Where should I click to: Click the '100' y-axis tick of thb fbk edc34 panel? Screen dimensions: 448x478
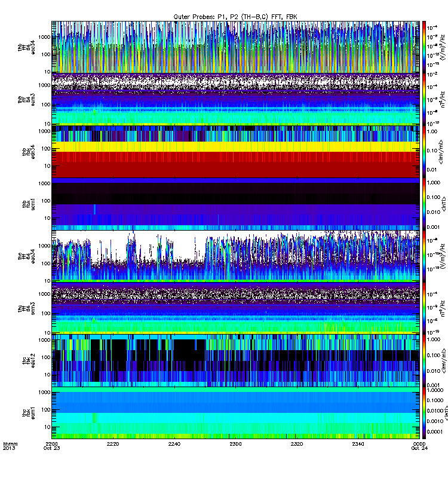[46, 149]
